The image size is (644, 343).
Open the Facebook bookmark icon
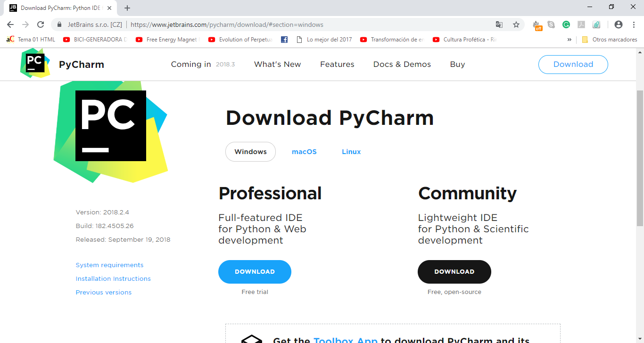284,40
